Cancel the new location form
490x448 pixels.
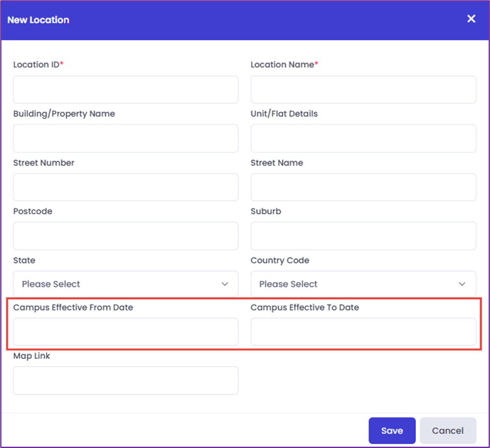(x=448, y=430)
